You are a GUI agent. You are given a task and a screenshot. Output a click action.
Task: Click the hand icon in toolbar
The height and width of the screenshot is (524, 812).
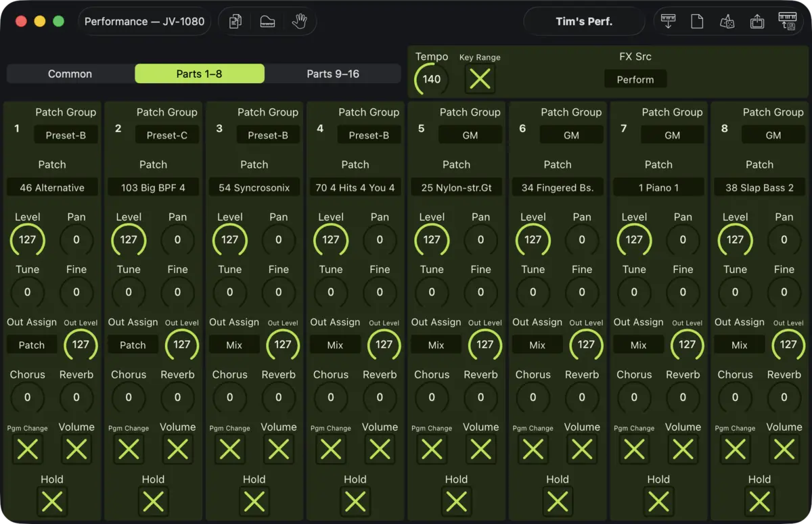pos(299,22)
